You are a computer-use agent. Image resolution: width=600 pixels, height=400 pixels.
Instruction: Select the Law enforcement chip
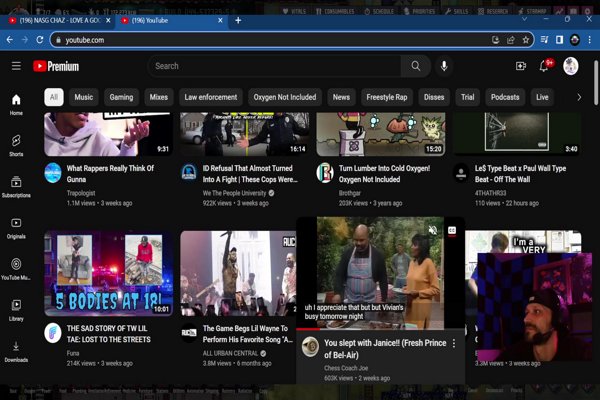(x=211, y=97)
